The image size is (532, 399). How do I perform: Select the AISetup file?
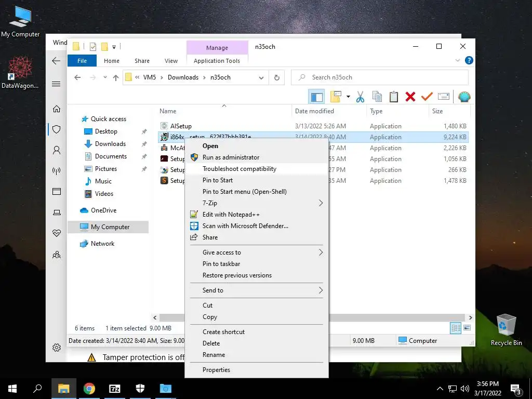coord(180,126)
